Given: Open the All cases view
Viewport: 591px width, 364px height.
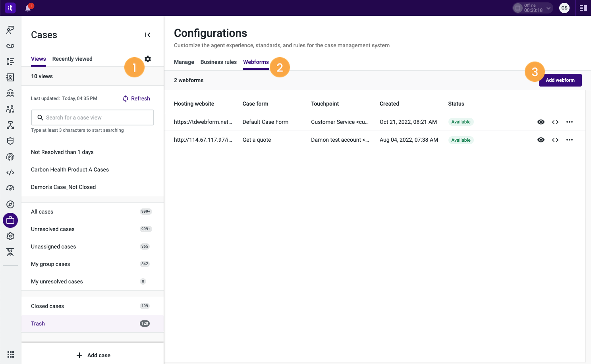Looking at the screenshot, I should [x=93, y=212].
